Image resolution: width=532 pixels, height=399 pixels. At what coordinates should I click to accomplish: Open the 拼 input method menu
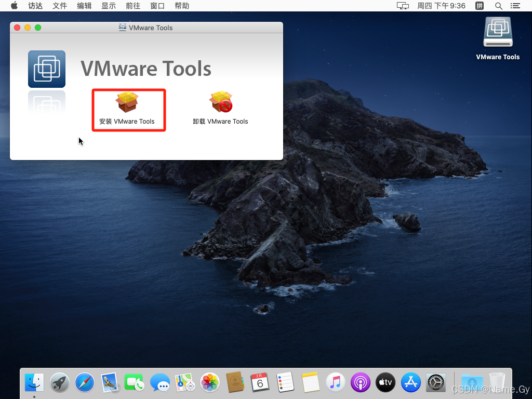[480, 6]
